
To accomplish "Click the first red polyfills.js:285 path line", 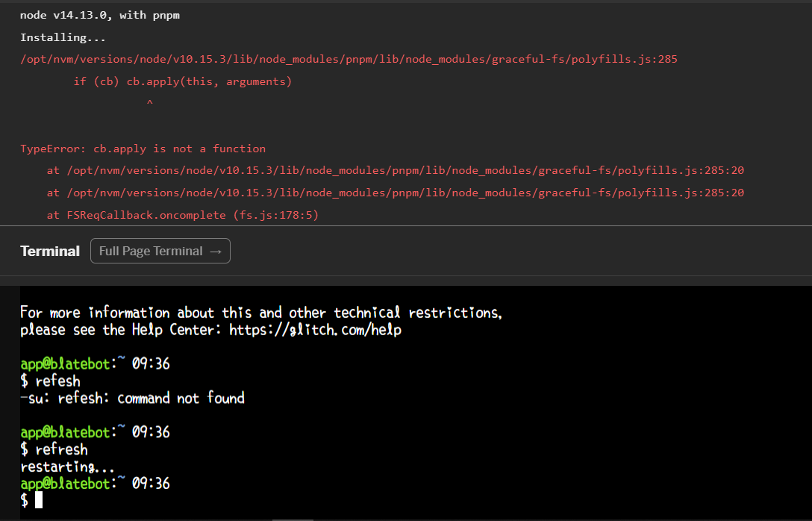I will click(349, 59).
